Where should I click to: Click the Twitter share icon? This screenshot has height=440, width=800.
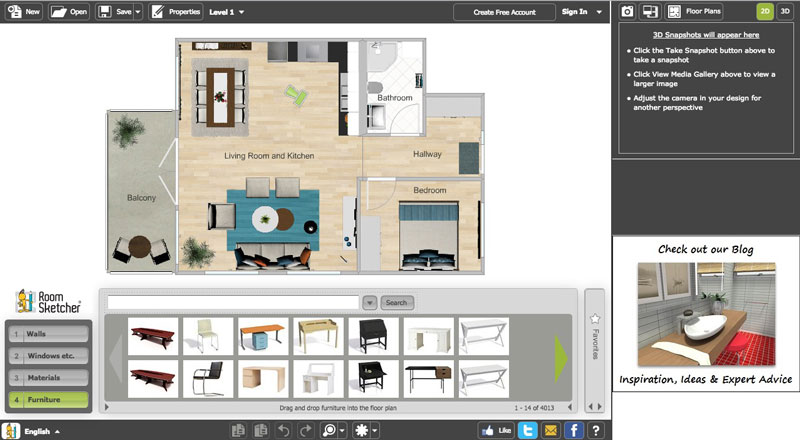pyautogui.click(x=526, y=430)
